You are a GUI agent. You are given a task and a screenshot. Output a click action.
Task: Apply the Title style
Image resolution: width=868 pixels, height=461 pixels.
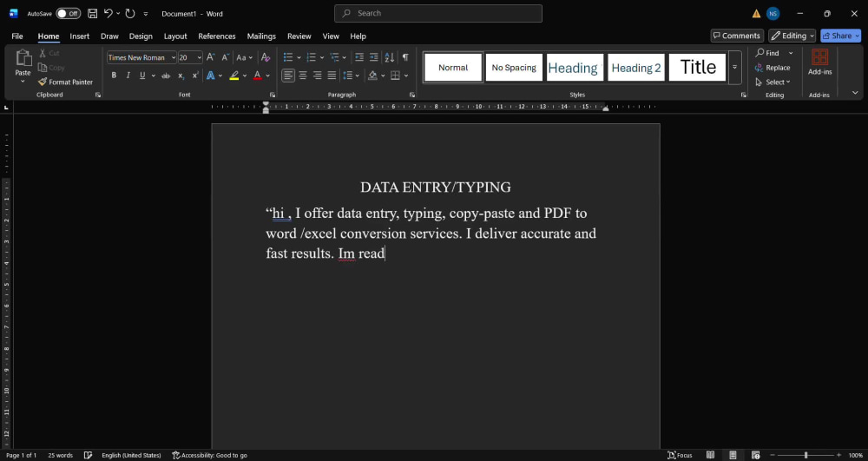point(698,68)
